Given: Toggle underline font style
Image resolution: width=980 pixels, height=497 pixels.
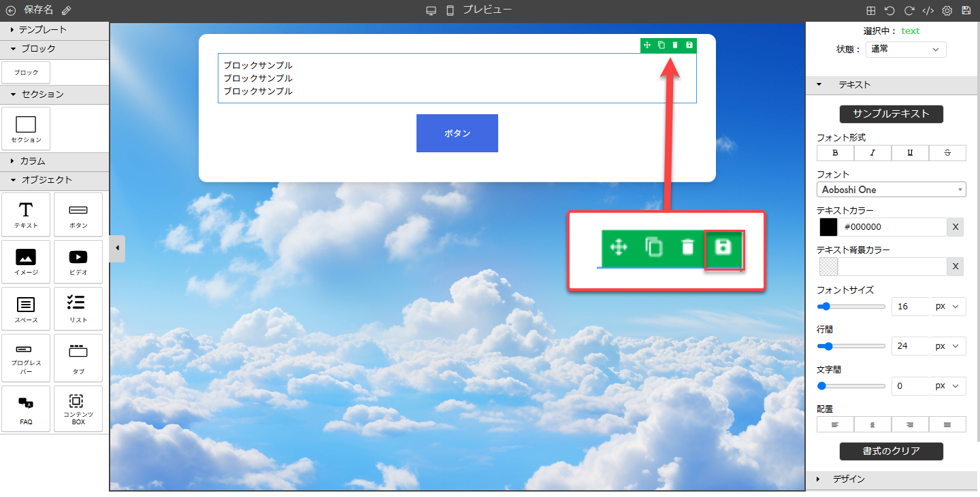Looking at the screenshot, I should click(910, 153).
